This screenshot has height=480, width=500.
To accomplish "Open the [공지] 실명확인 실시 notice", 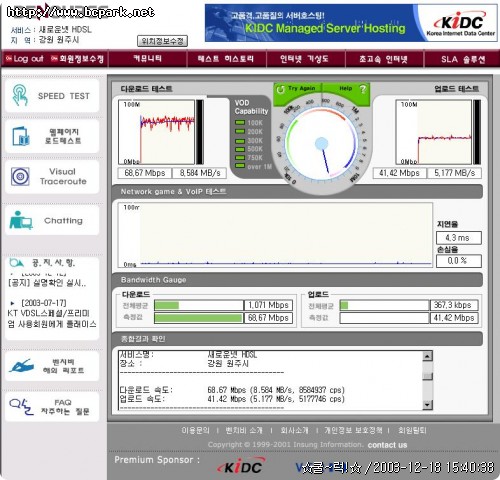I will click(47, 283).
